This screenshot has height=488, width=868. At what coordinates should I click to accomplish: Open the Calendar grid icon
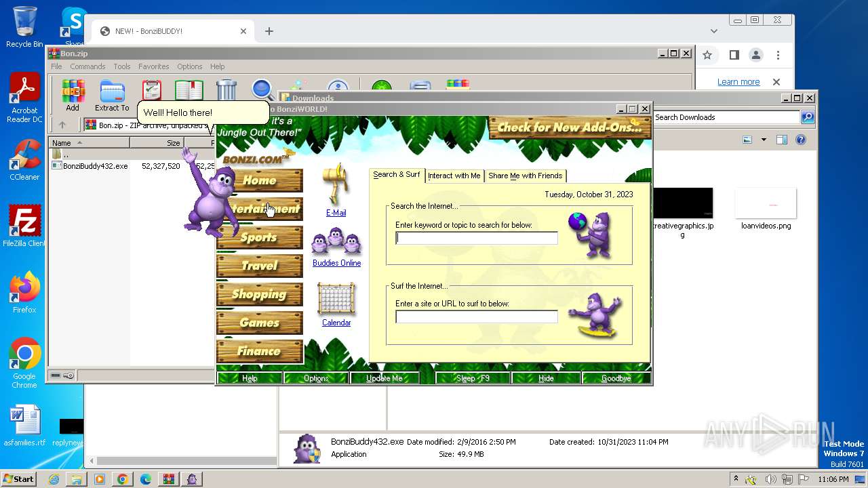336,300
